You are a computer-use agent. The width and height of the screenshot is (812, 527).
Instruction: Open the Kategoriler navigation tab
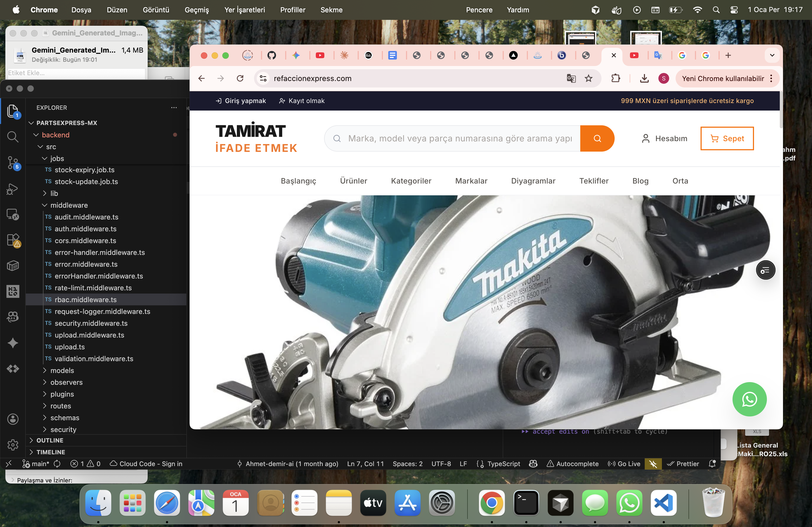click(x=411, y=181)
